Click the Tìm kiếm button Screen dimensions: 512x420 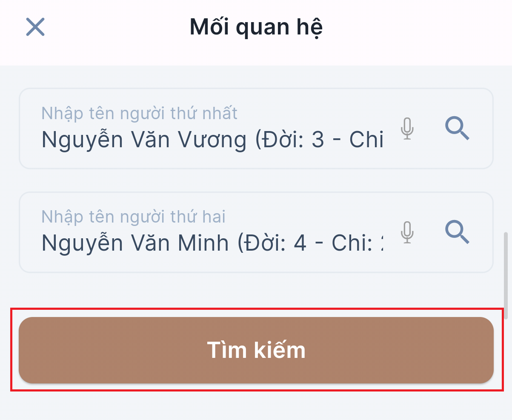pos(256,350)
